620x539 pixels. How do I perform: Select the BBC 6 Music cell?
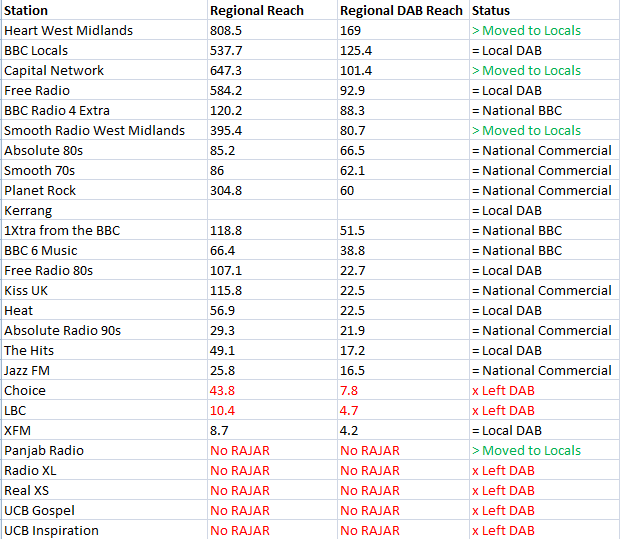[104, 250]
